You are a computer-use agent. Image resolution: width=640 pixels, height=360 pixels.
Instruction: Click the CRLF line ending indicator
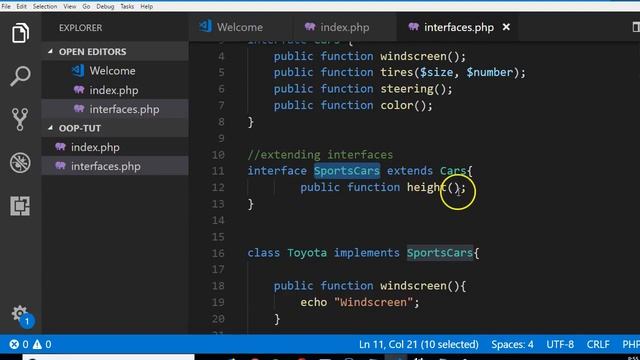(598, 344)
